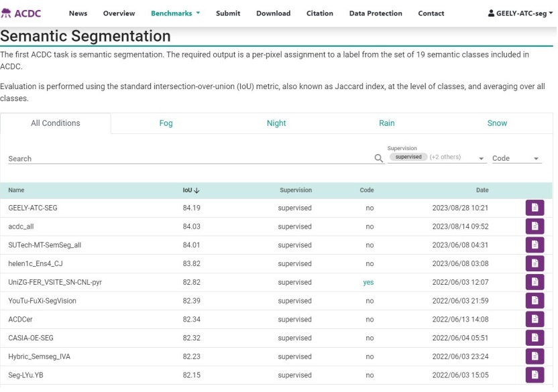Open details icon for UniZG-FER_VSITE_SN-CNL-pyr row
This screenshot has height=392, width=558.
[535, 281]
